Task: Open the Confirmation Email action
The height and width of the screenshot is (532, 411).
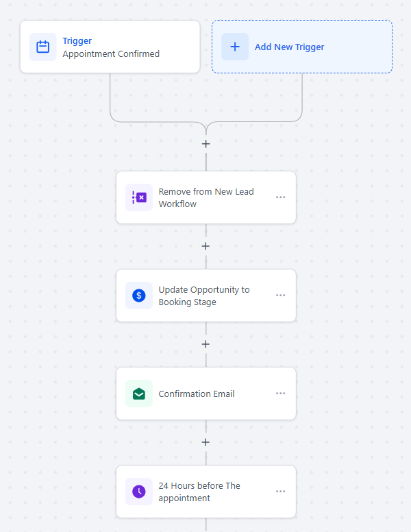Action: 206,394
